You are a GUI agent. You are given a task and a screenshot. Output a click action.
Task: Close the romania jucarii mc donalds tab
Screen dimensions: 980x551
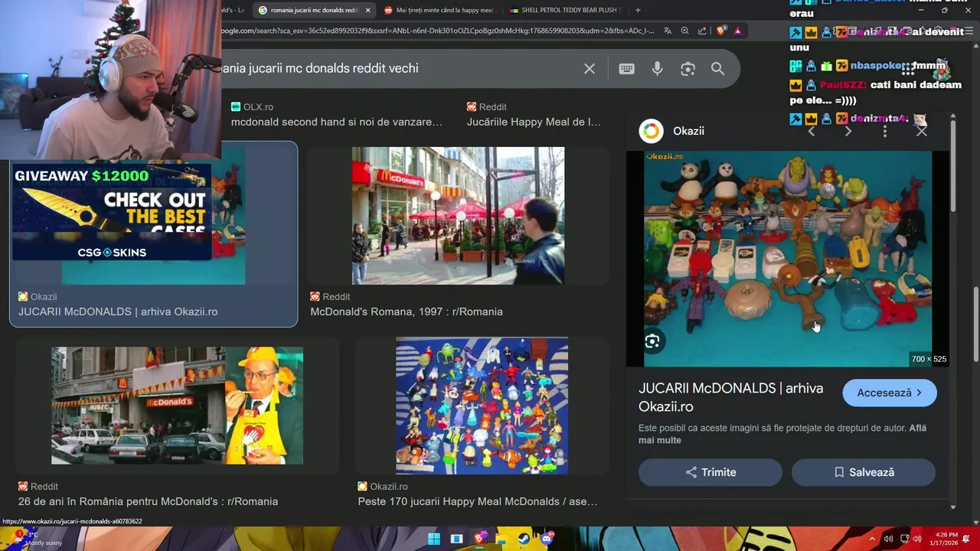(367, 10)
